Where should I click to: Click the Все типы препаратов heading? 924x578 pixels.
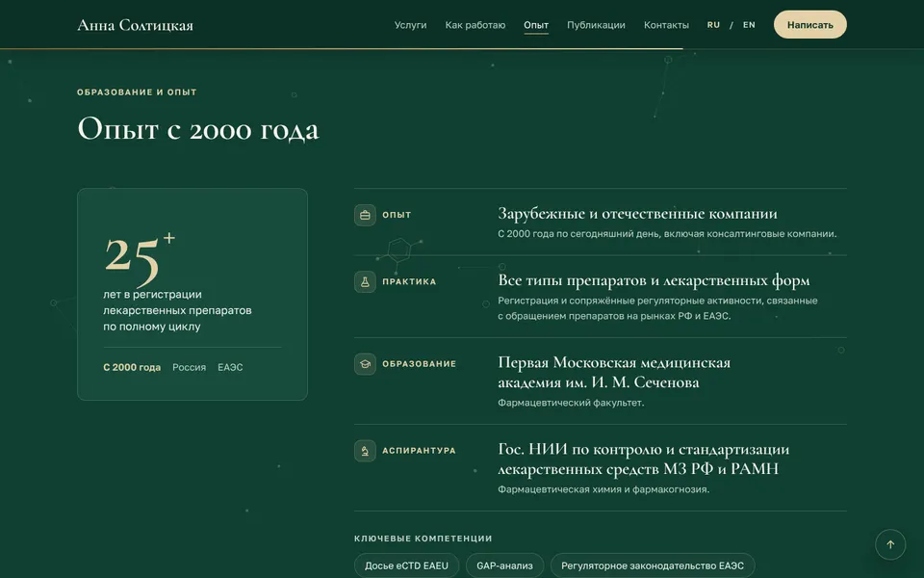click(654, 280)
